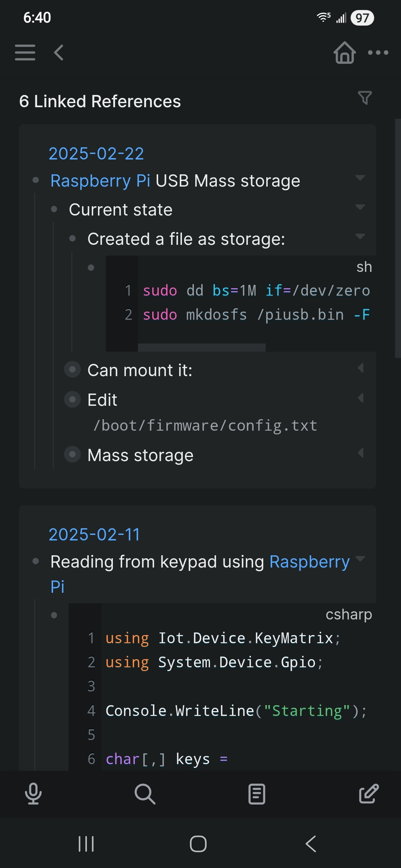Collapse the Reading from keypad block
The width and height of the screenshot is (401, 868).
point(360,559)
